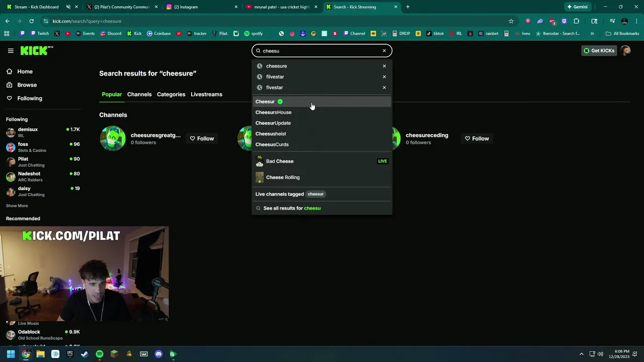Open the verified Cheesur channel suggestion
Viewport: 644px width, 362px height.
click(x=322, y=102)
